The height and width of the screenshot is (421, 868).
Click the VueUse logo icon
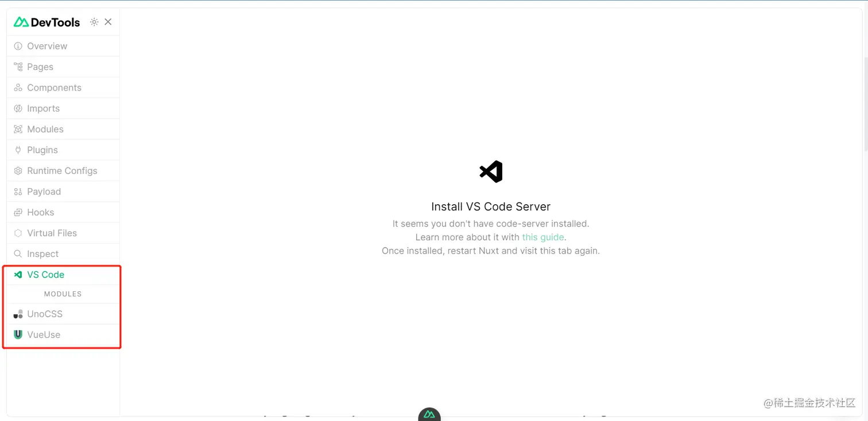(x=18, y=334)
